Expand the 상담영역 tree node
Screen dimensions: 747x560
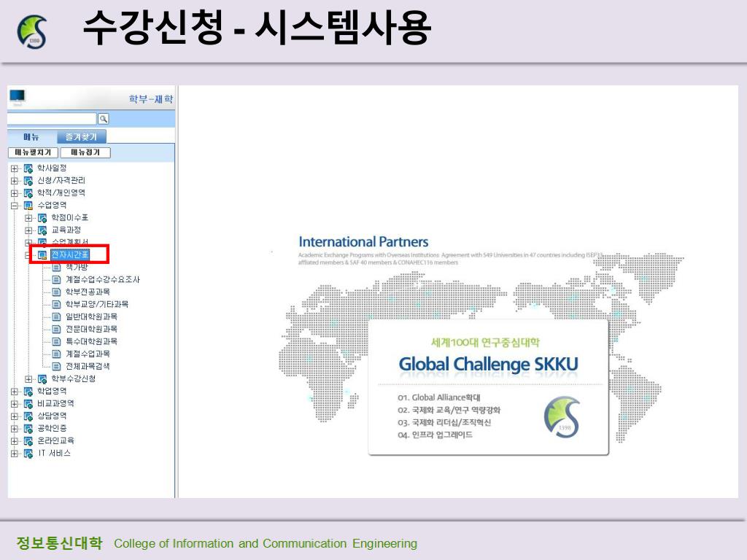pos(15,416)
